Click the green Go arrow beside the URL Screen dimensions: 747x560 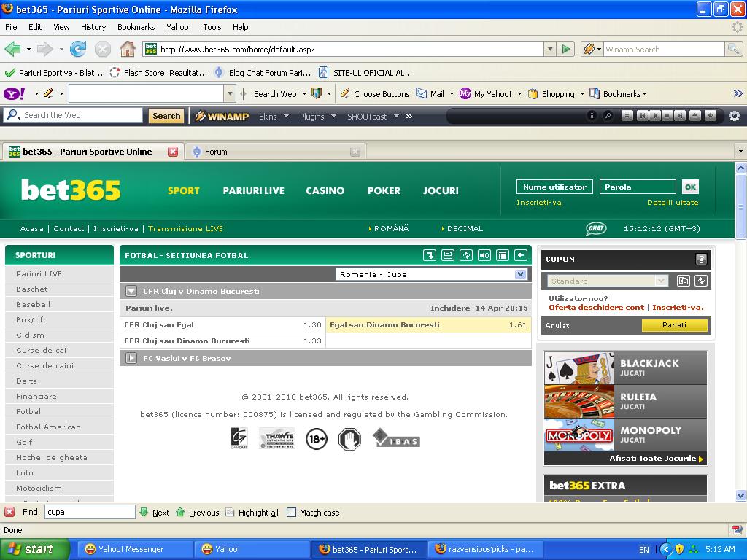pos(565,49)
